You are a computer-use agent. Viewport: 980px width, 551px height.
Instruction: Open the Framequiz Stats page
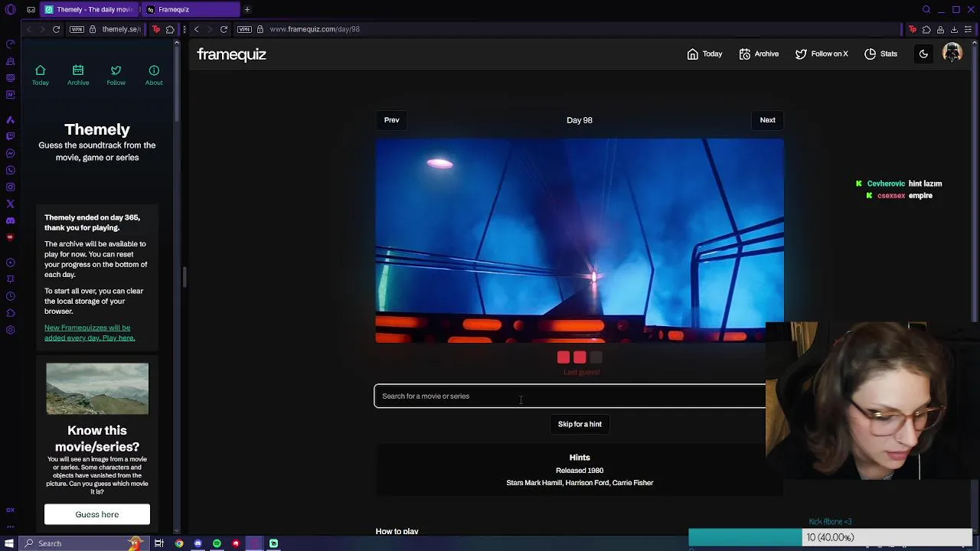pyautogui.click(x=880, y=54)
